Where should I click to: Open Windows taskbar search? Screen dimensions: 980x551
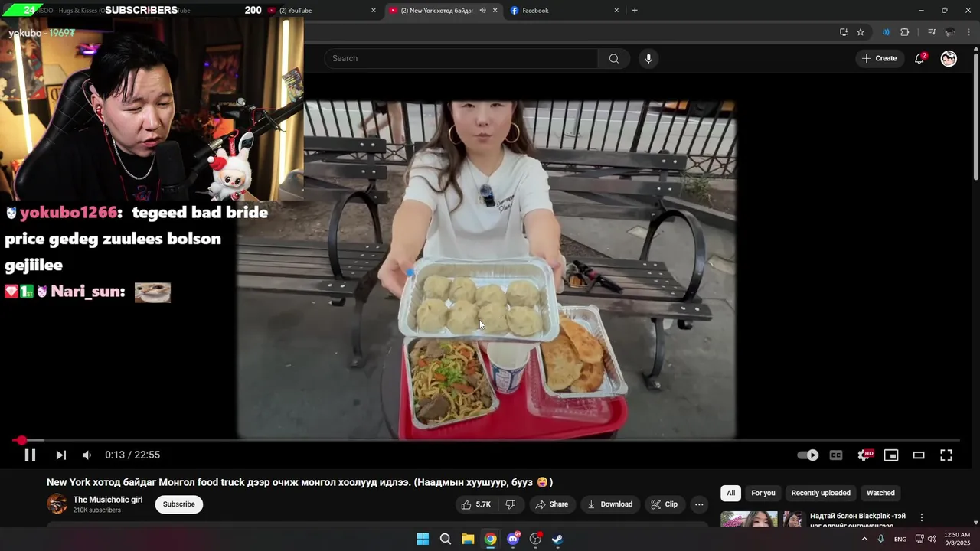click(x=446, y=539)
